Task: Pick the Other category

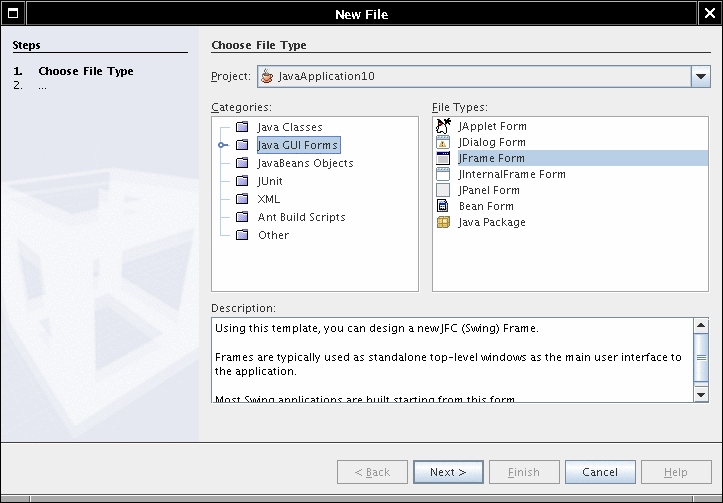Action: pos(272,235)
